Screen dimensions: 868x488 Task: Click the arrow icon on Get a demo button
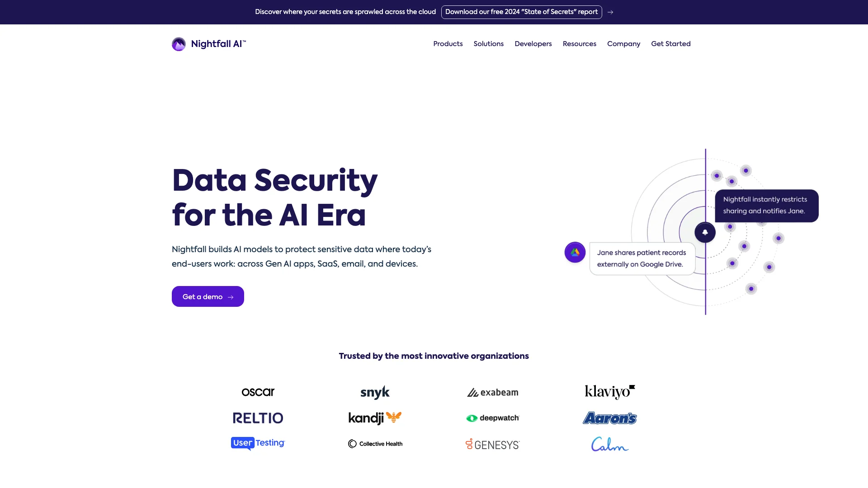tap(231, 297)
